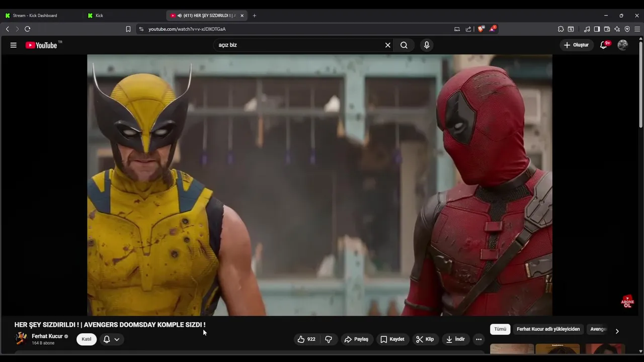
Task: Open more actions three-dot menu
Action: point(479,339)
